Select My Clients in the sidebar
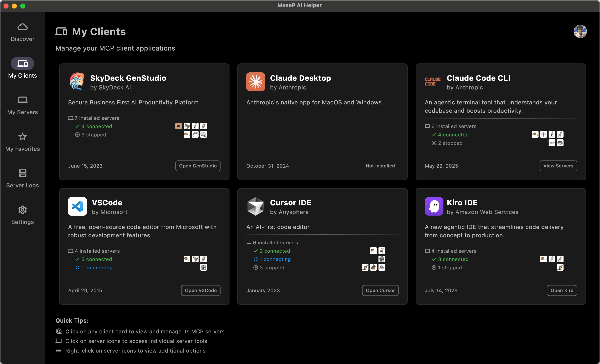The height and width of the screenshot is (364, 600). point(22,68)
